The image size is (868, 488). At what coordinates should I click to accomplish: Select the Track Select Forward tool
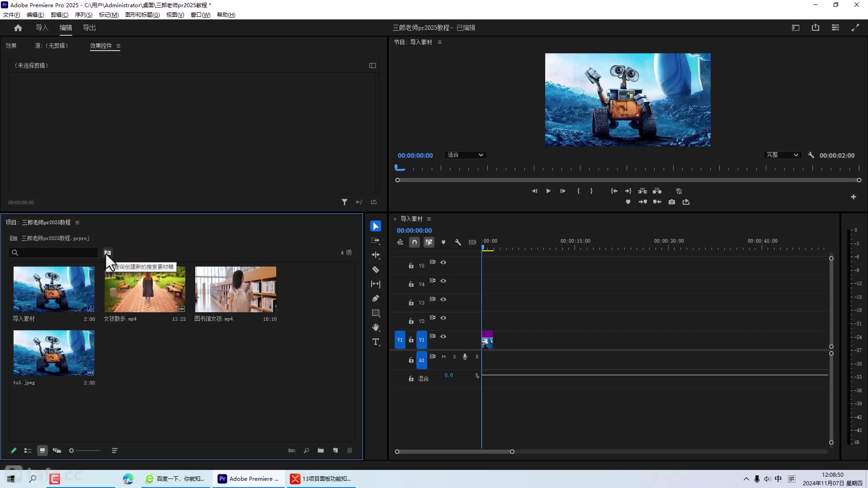click(x=376, y=241)
